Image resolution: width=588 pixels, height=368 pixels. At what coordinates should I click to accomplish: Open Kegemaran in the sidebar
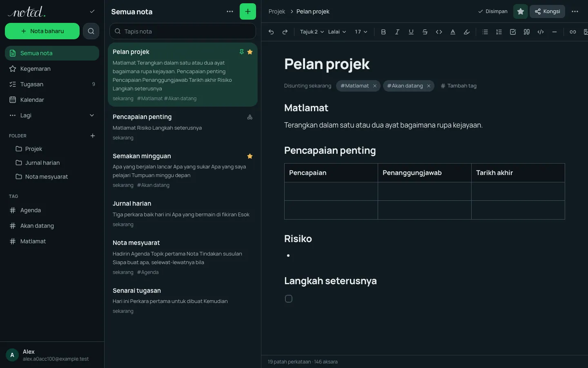coord(52,69)
